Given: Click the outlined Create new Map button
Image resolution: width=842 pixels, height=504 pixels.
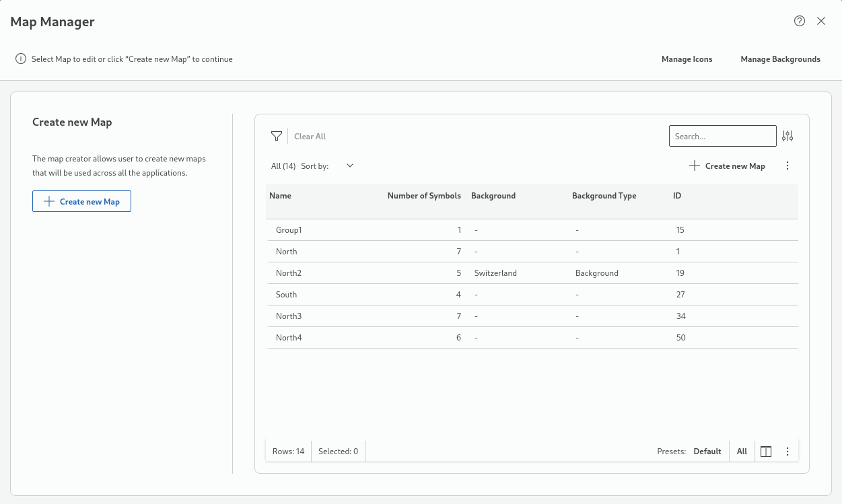Looking at the screenshot, I should (81, 201).
